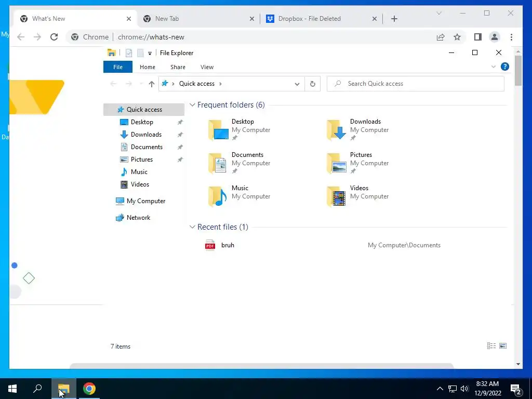Click the volume speaker icon in tray

(x=464, y=389)
